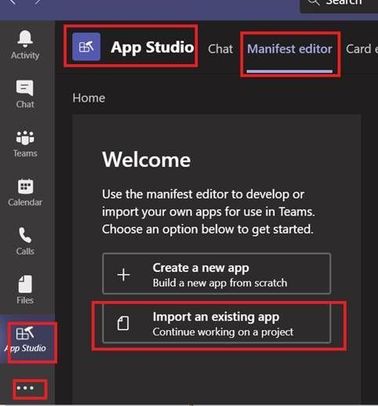Click the document icon on the Import option

[x=123, y=323]
